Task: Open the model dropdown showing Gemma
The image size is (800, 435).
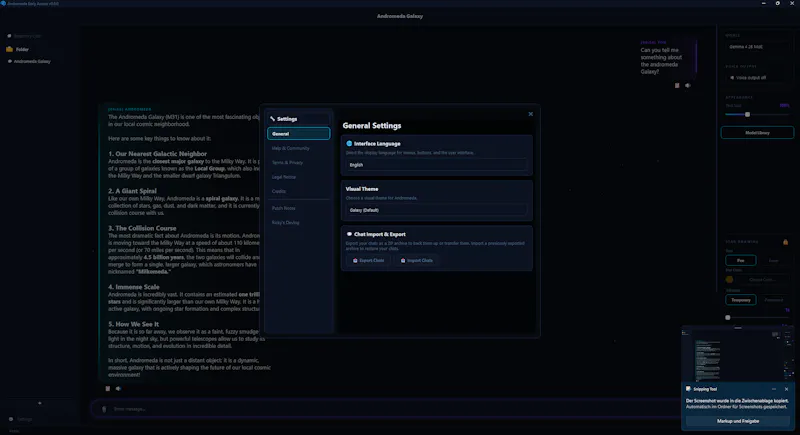Action: click(x=757, y=46)
